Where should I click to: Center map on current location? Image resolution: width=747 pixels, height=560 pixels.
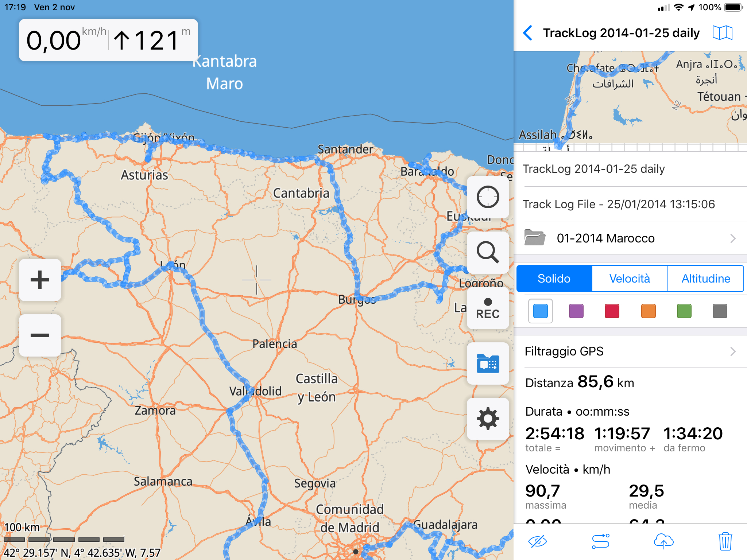pyautogui.click(x=488, y=197)
